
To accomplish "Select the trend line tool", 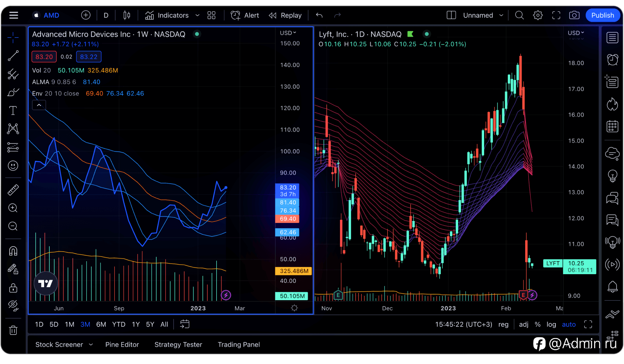I will 13,56.
